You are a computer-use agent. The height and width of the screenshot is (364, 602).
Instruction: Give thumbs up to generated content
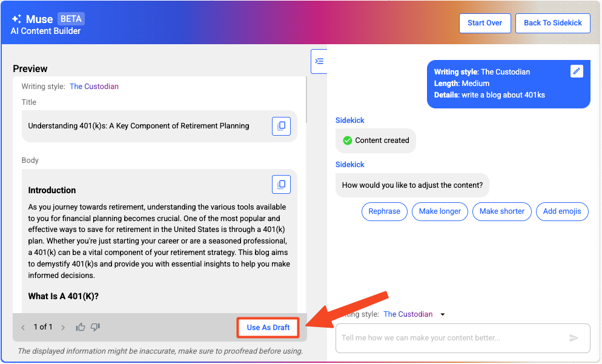coord(81,328)
